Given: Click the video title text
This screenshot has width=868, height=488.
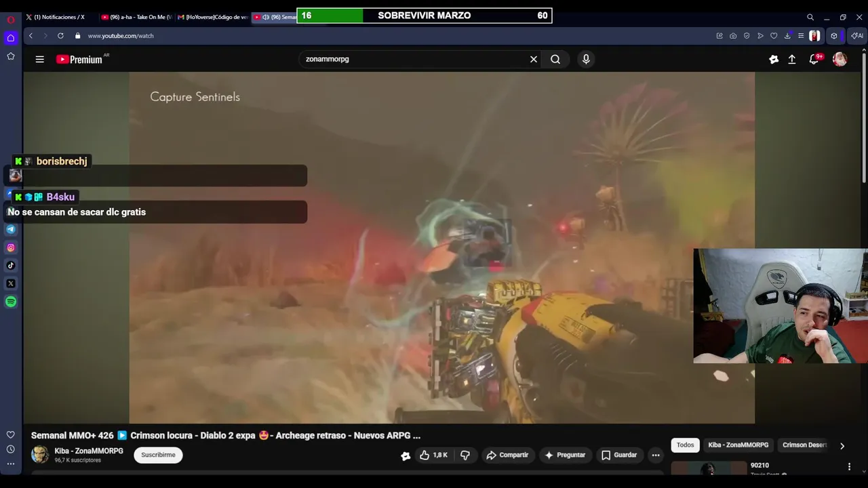Looking at the screenshot, I should 226,436.
